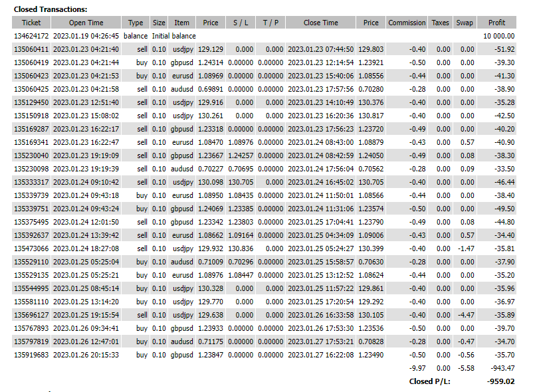Click ticket number 135333317
Viewport: 533px width, 392px height.
point(31,182)
